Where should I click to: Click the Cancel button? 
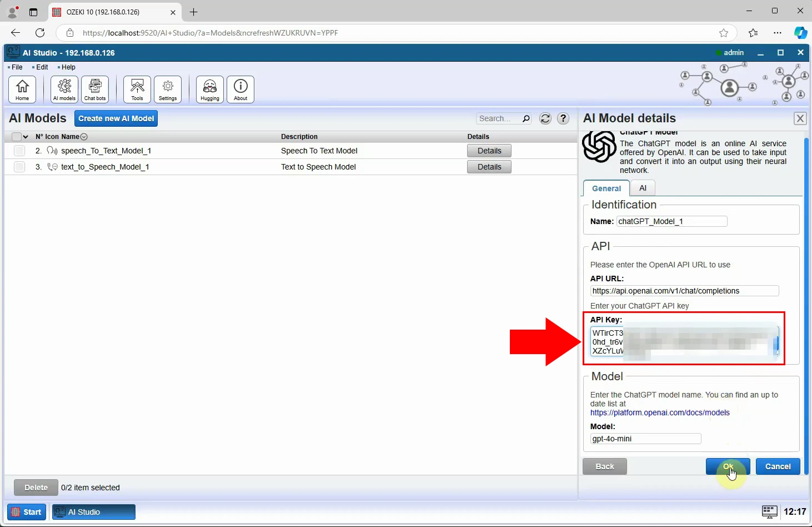coord(778,466)
